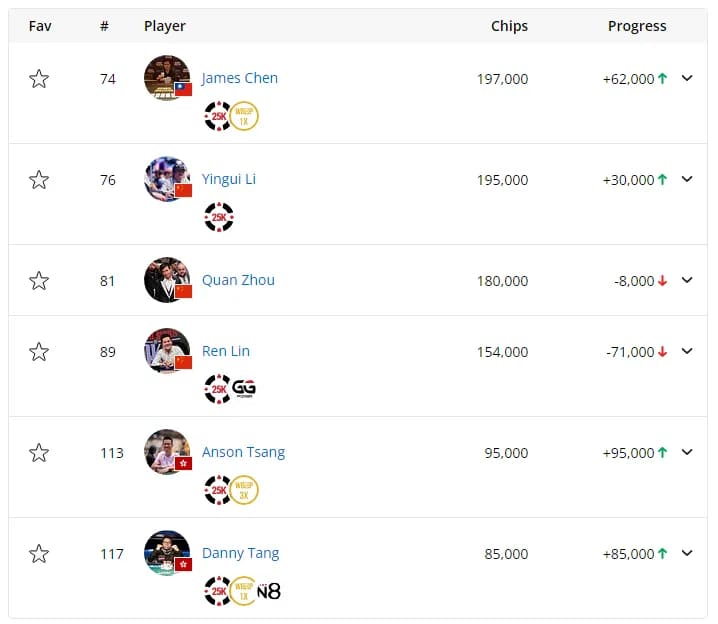718x624 pixels.
Task: Sort the table by the Progress column header
Action: coord(637,26)
